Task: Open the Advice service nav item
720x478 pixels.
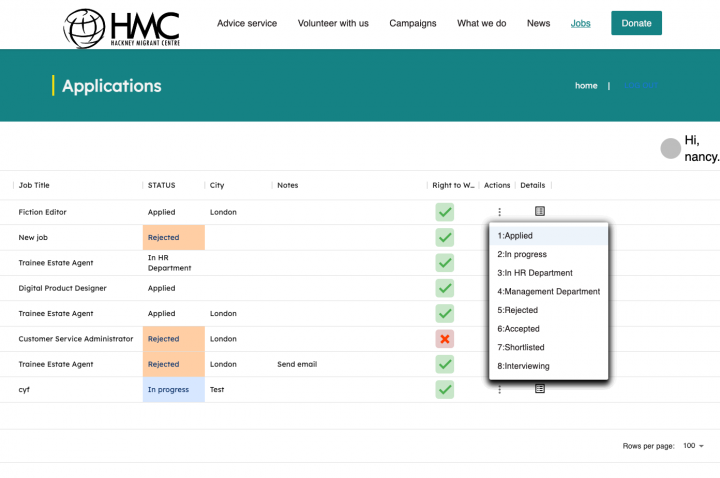Action: (x=247, y=23)
